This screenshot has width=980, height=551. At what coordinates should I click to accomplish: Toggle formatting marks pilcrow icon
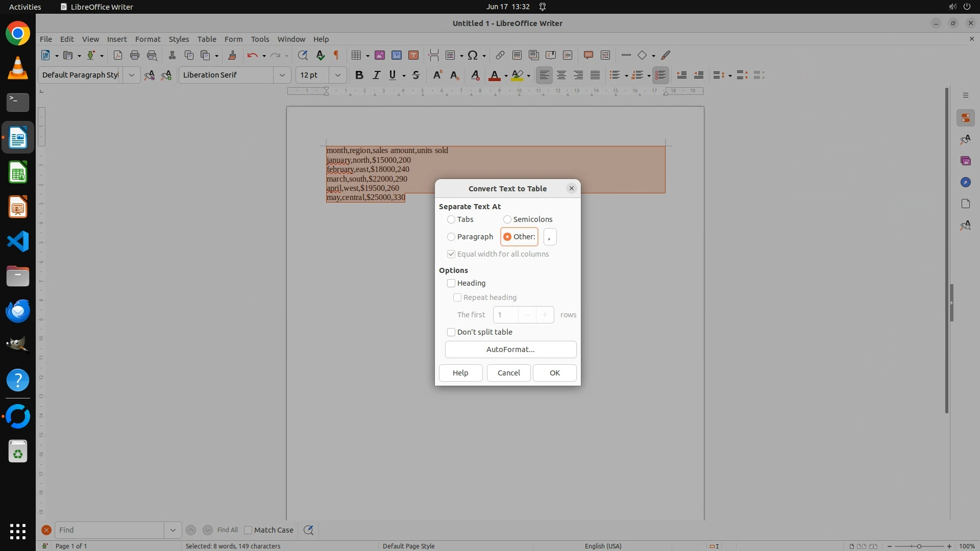(336, 55)
